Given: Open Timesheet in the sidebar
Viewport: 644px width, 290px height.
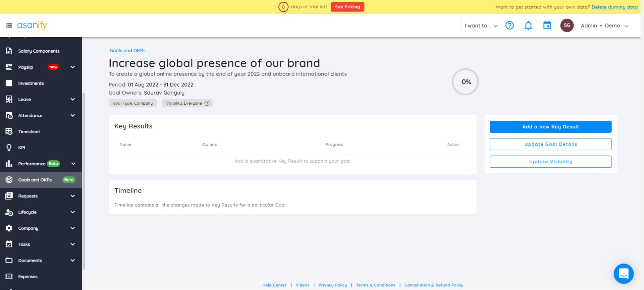Looking at the screenshot, I should (x=29, y=131).
